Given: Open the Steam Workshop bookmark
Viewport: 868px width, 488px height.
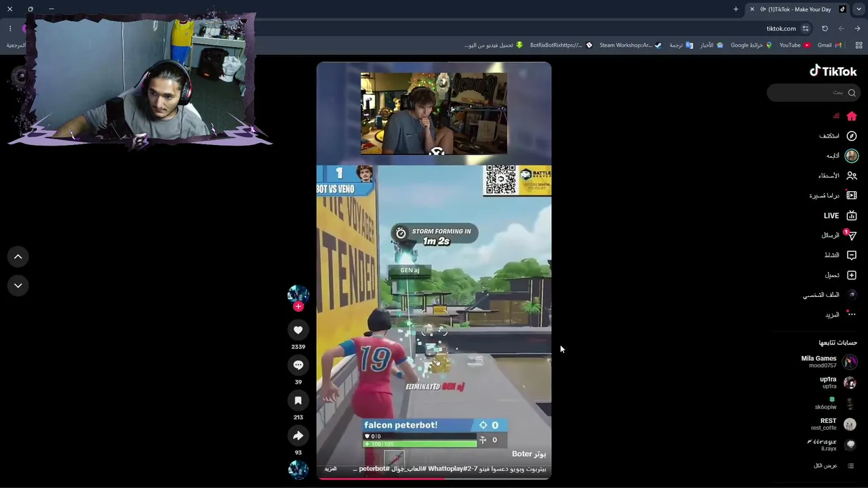Looking at the screenshot, I should pos(630,45).
